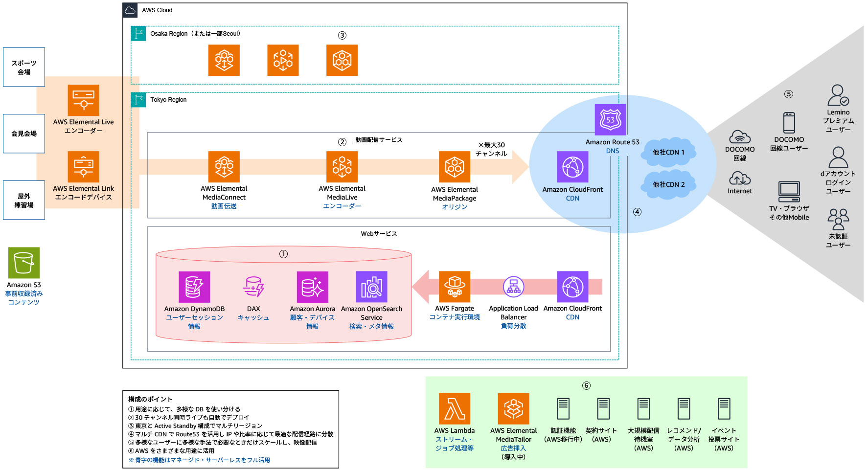
Task: Click the 検索・メタ情報 label
Action: click(371, 326)
